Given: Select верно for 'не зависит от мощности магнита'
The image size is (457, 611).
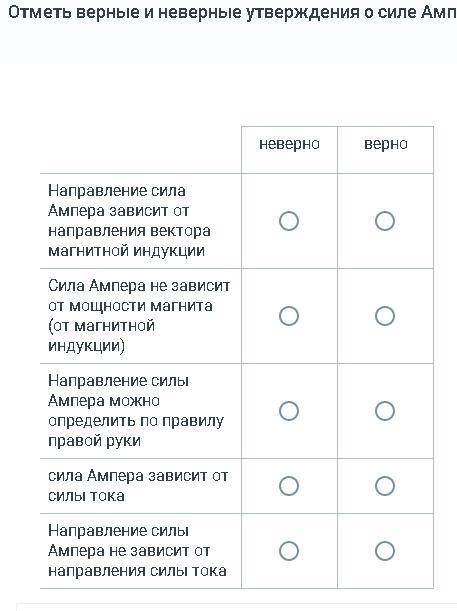Looking at the screenshot, I should point(385,316).
